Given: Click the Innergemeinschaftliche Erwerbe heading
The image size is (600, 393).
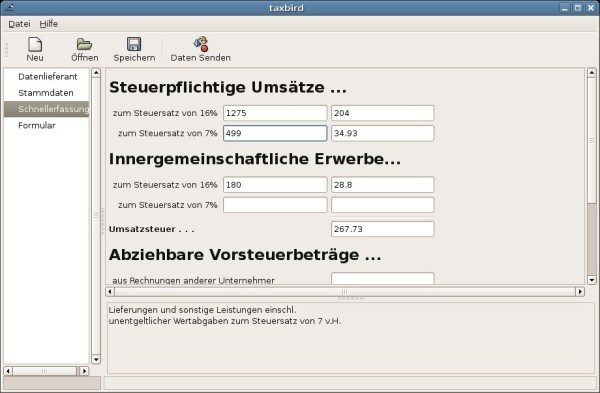Looking at the screenshot, I should coord(255,159).
